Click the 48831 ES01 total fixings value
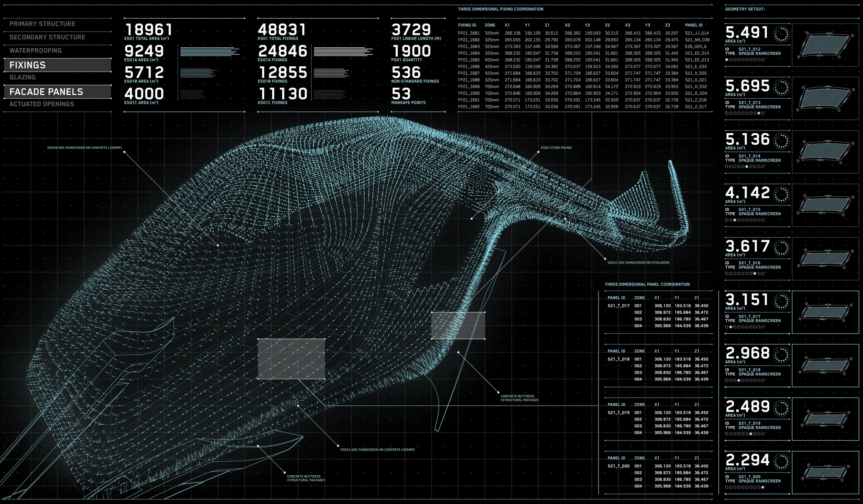The height and width of the screenshot is (504, 863). pyautogui.click(x=282, y=30)
